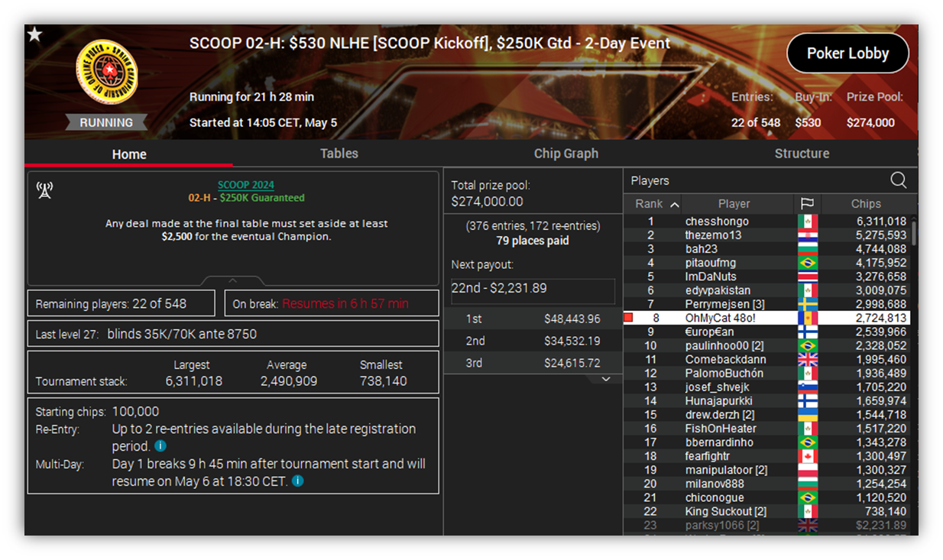This screenshot has width=943, height=560.
Task: Open the Chip Graph tab
Action: (566, 154)
